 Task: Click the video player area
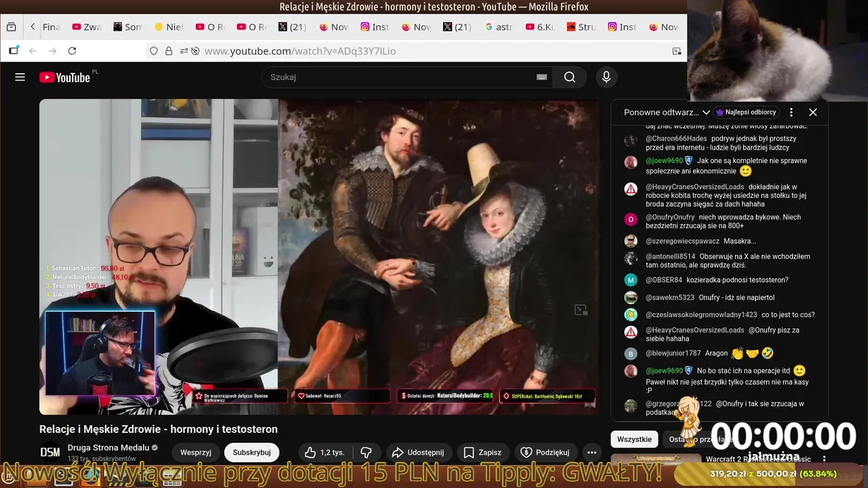319,256
